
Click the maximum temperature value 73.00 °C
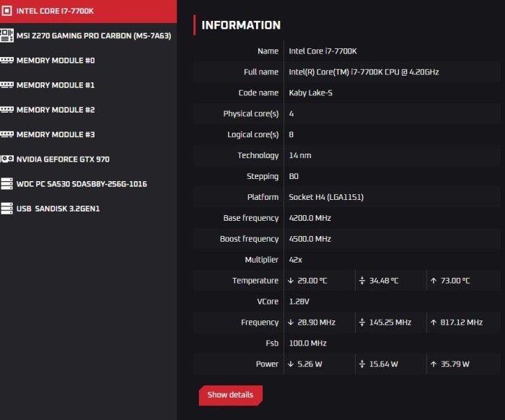click(454, 281)
